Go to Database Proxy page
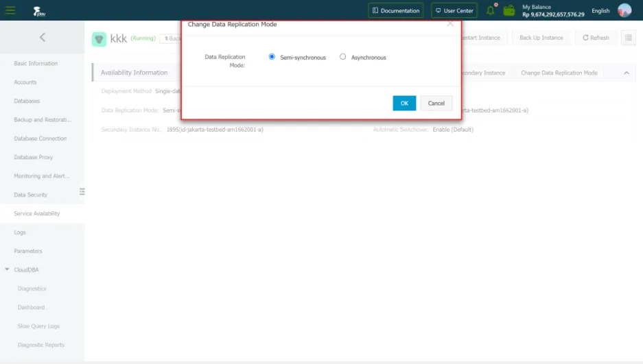Viewport: 643px width, 364px height. pyautogui.click(x=34, y=158)
